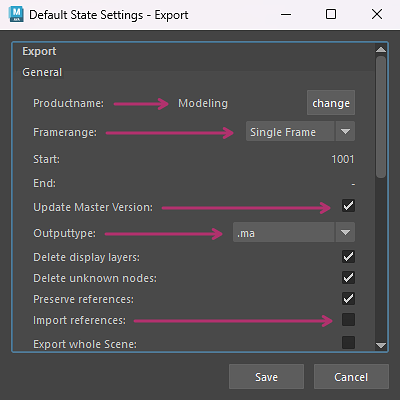
Task: Click the Maya app icon in title bar
Action: point(16,14)
